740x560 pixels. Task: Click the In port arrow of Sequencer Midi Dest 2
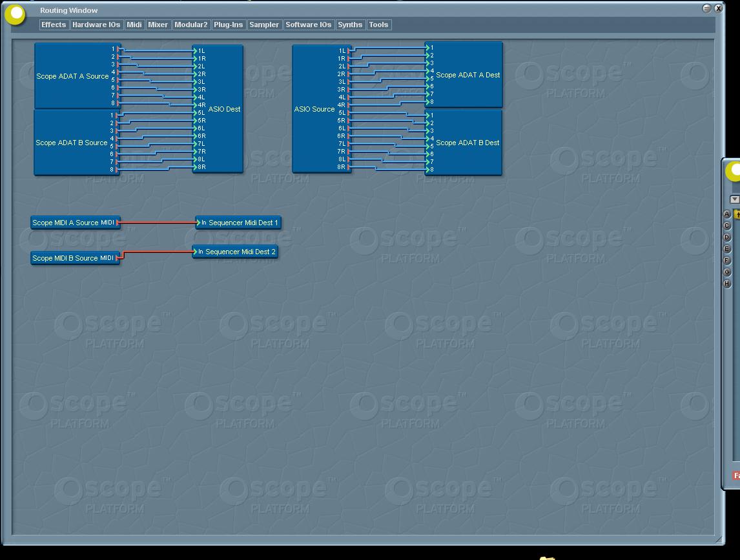pos(194,252)
